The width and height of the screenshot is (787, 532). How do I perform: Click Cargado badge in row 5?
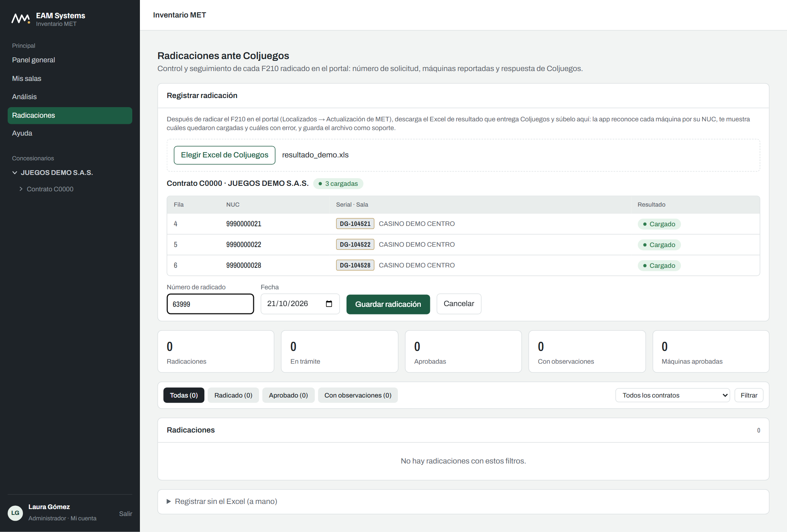(659, 245)
